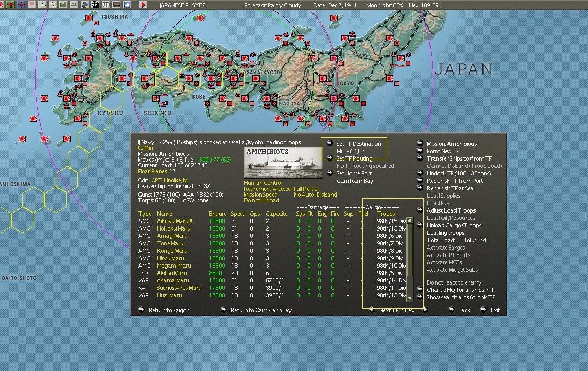Screen dimensions: 588x371
Task: Open ship Akitsu Maru details
Action: (172, 273)
